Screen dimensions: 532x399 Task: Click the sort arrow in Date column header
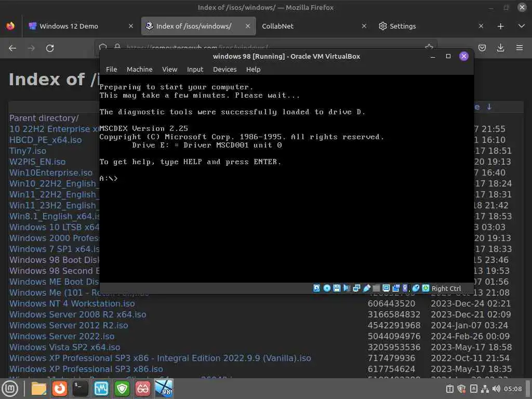point(489,107)
